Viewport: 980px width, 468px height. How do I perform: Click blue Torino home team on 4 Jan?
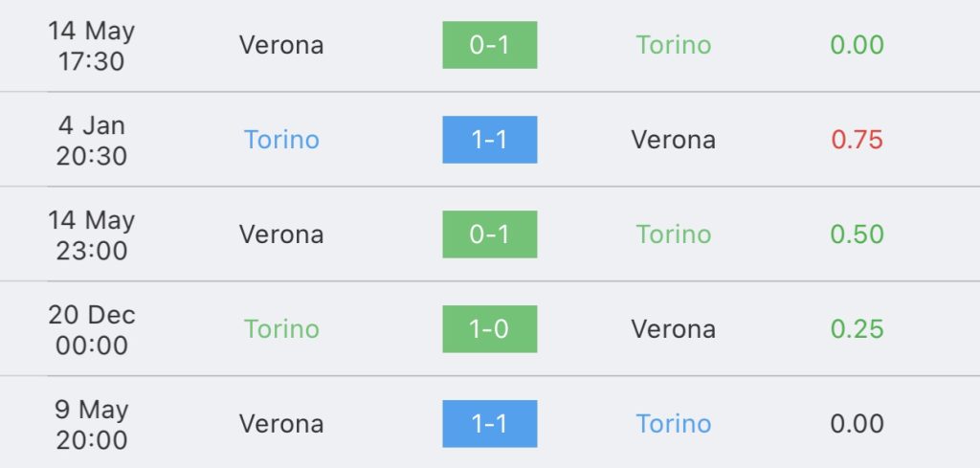point(281,140)
